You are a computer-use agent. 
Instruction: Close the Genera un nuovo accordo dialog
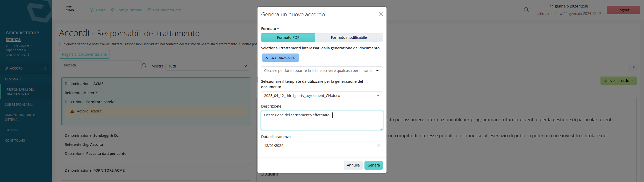point(381,14)
